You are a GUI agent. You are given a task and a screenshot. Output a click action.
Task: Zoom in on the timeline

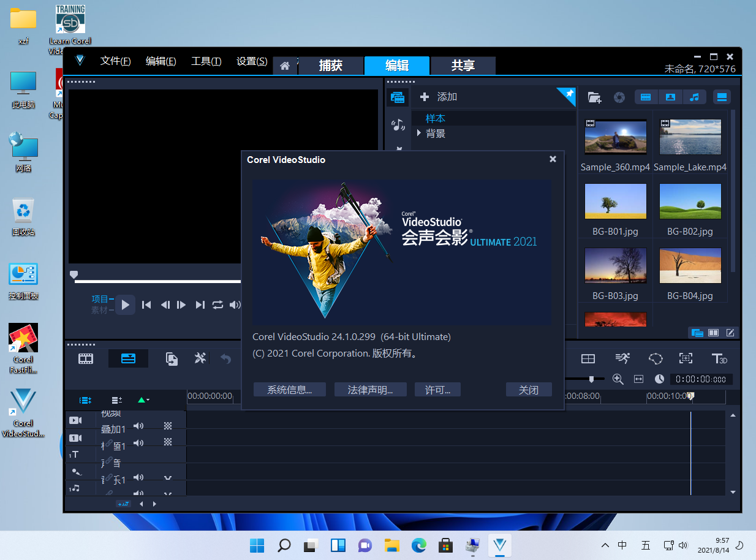618,379
